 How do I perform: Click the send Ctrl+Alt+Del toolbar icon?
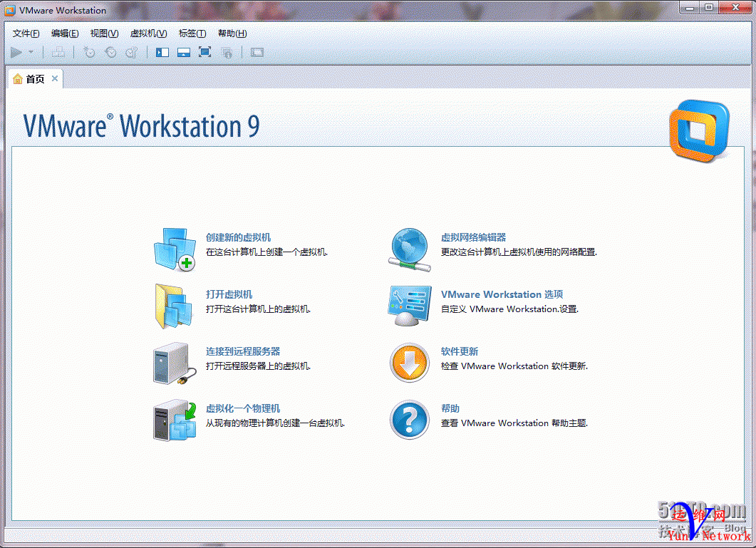point(58,52)
